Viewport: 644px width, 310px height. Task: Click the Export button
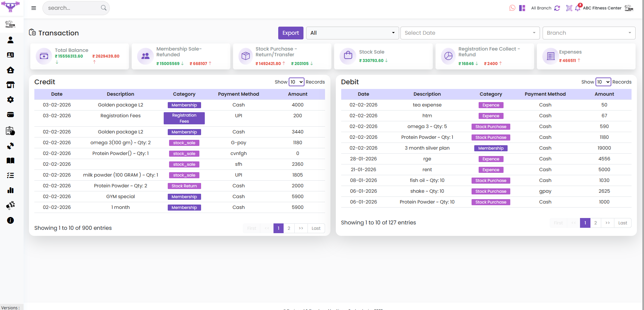click(291, 33)
